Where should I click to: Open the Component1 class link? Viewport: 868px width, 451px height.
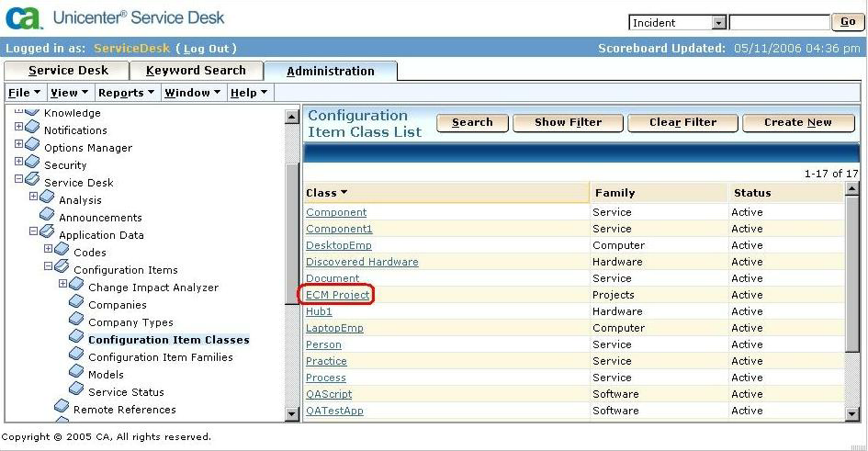coord(339,229)
